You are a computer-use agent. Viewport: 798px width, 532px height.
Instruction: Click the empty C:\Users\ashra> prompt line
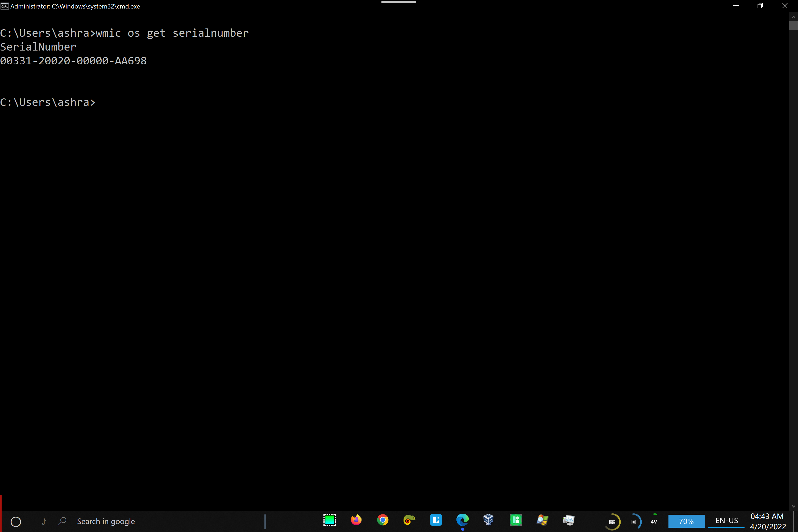[x=48, y=102]
